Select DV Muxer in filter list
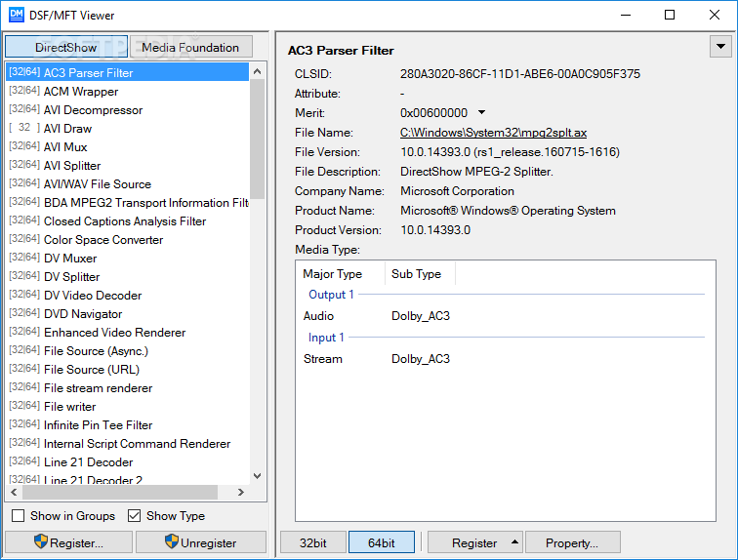This screenshot has height=560, width=738. click(x=127, y=259)
